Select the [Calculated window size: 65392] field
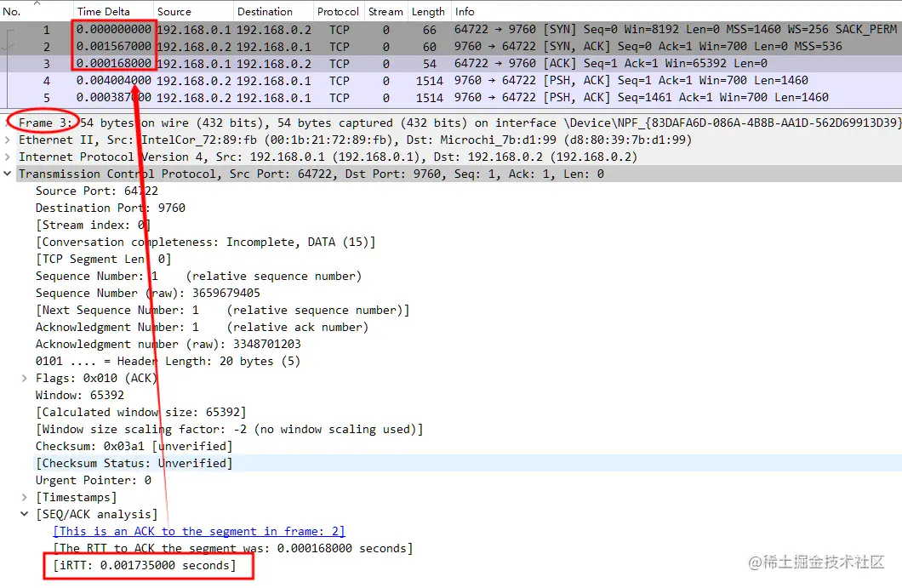The height and width of the screenshot is (588, 902). tap(141, 412)
